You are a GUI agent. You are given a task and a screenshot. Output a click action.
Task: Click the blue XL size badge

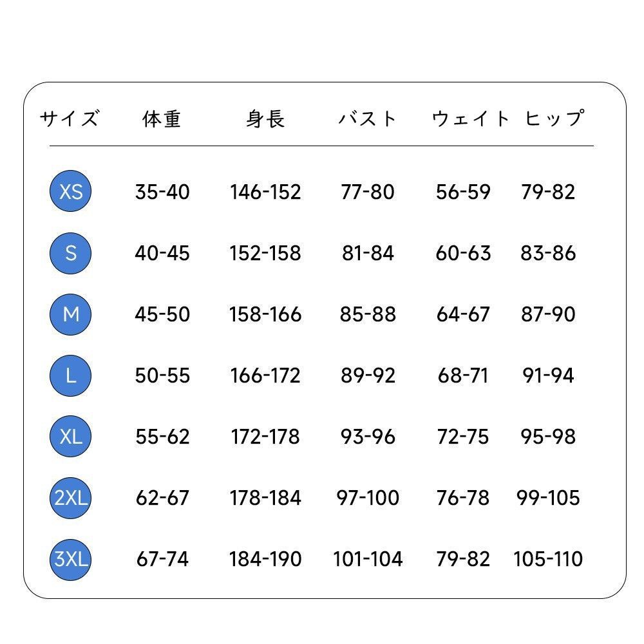pos(71,437)
